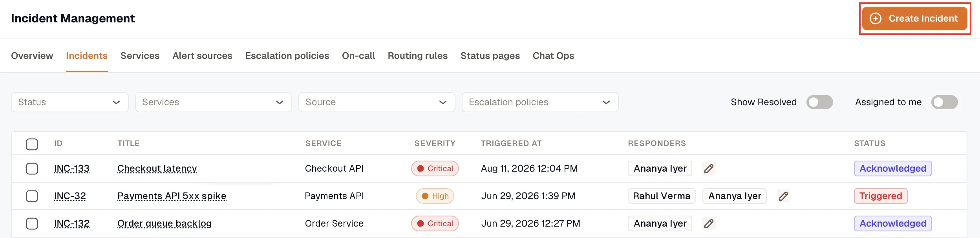The width and height of the screenshot is (980, 238).
Task: Click the ID column header
Action: point(58,143)
